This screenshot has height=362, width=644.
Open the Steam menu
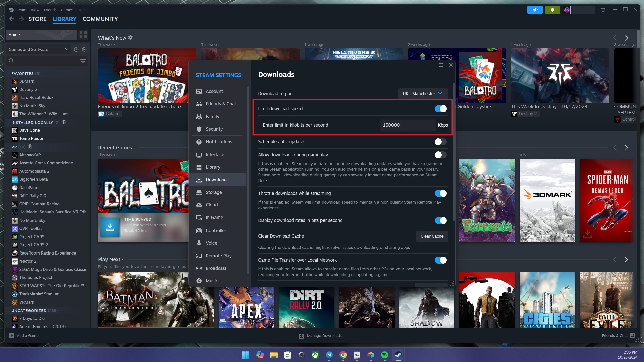pos(21,10)
